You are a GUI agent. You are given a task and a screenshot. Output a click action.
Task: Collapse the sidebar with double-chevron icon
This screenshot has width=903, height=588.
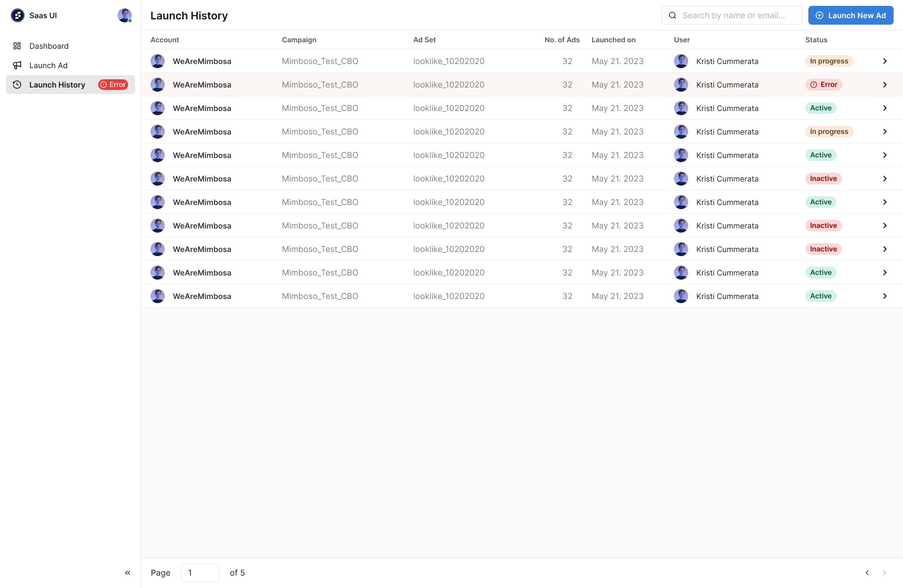[x=128, y=573]
